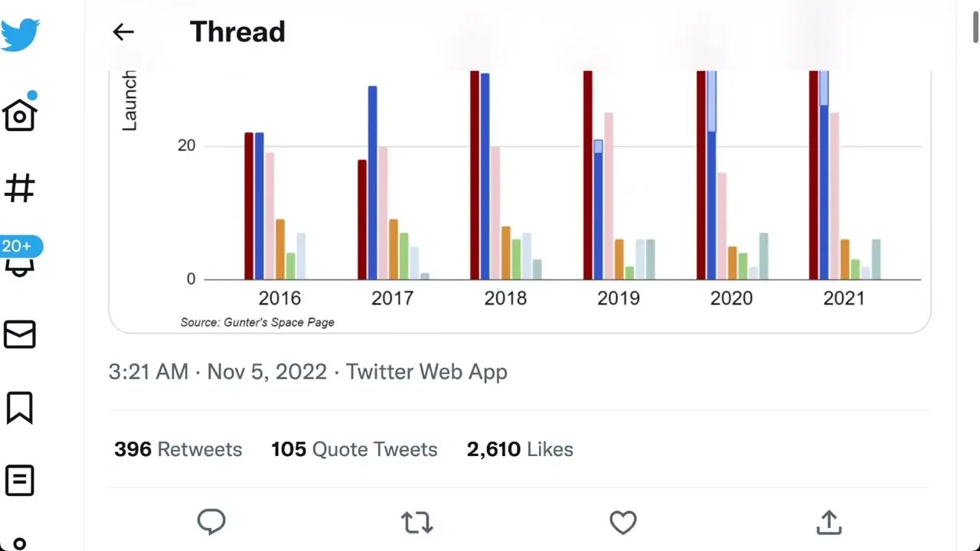Screen dimensions: 980x551
Task: Open the Profile icon in the sidebar
Action: coord(20,544)
